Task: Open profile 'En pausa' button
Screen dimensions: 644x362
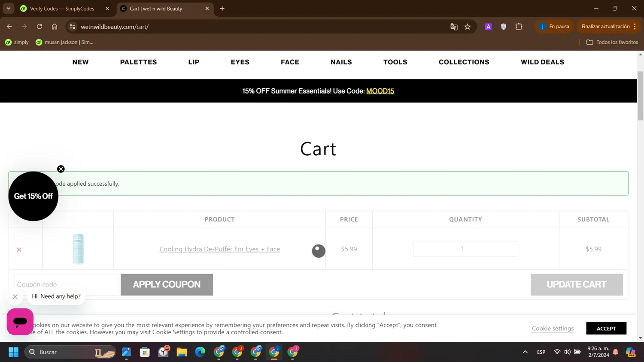Action: click(554, 27)
